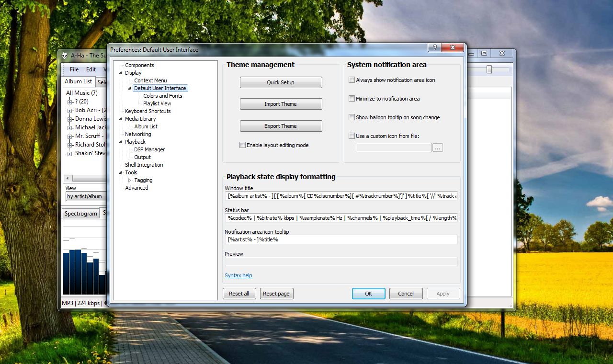This screenshot has height=364, width=613.
Task: Click the Reset page button
Action: [x=276, y=294]
